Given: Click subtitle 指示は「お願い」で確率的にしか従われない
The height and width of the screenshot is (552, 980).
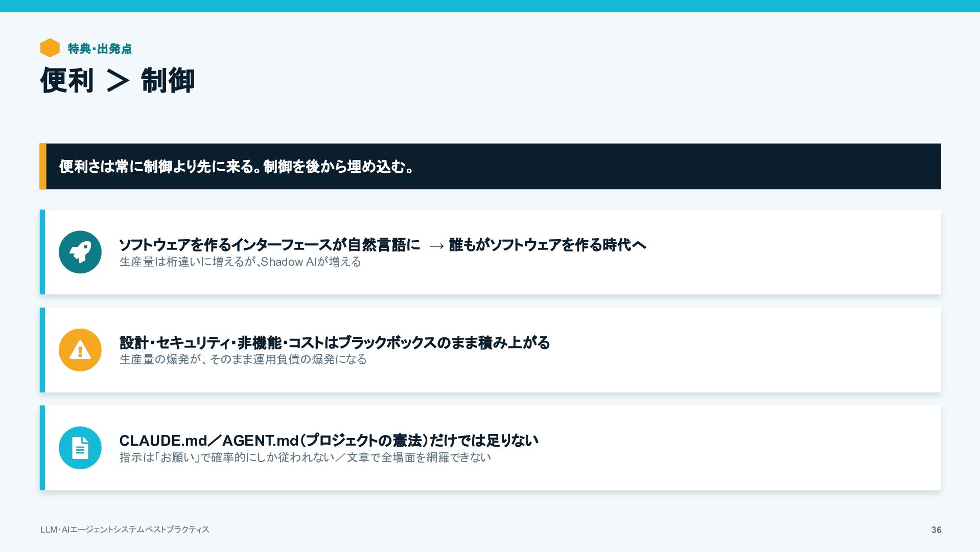Looking at the screenshot, I should [x=305, y=457].
